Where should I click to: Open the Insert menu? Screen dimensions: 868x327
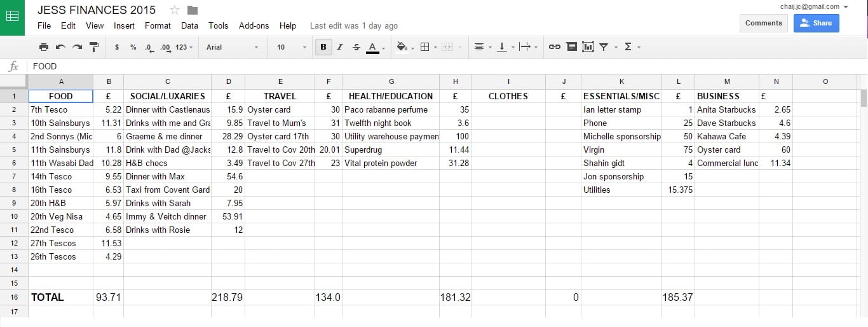[x=124, y=26]
